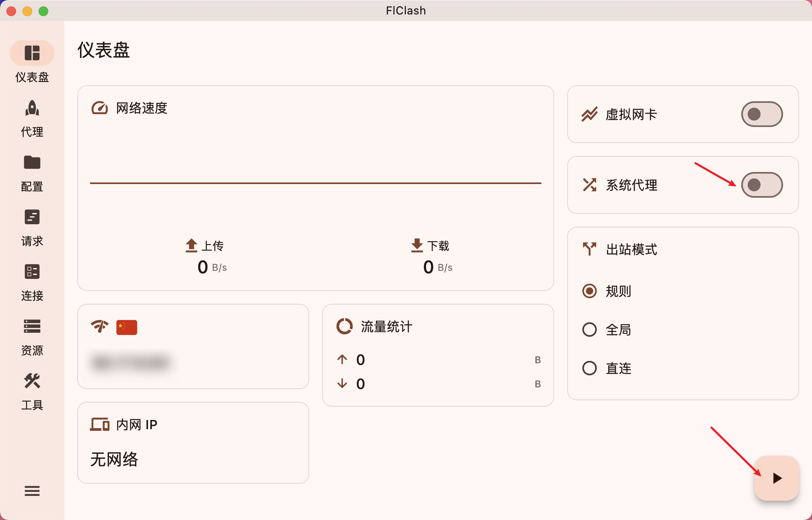Switch to the 配置 label in sidebar

(x=32, y=186)
